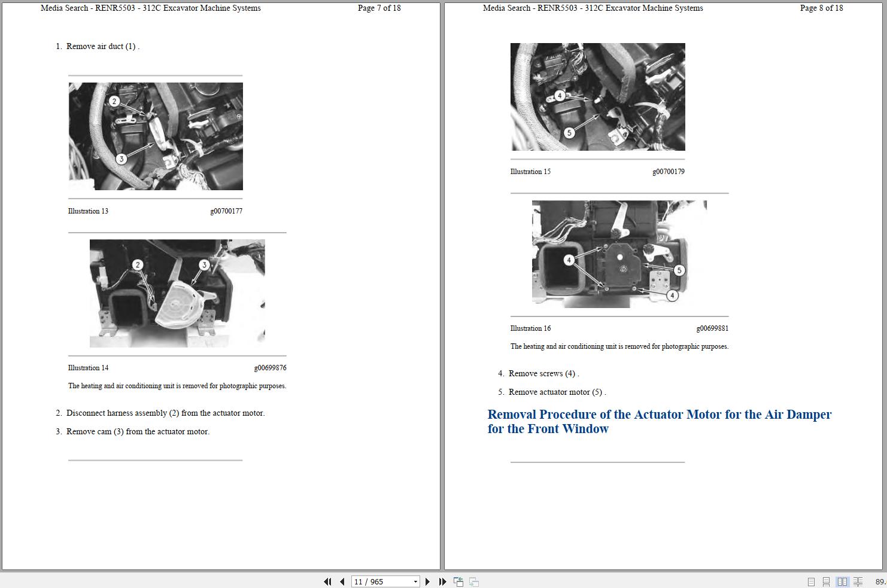Go to next page arrow
Image resolution: width=887 pixels, height=588 pixels.
pos(427,581)
